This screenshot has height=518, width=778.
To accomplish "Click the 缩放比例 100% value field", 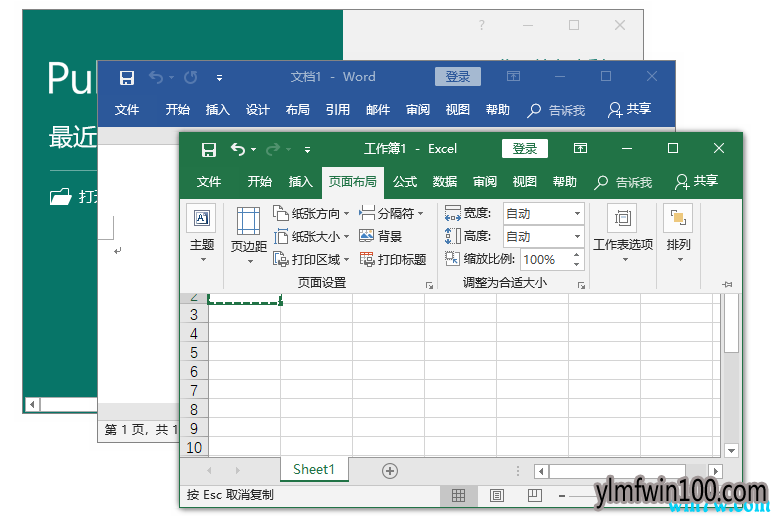I will pyautogui.click(x=545, y=259).
